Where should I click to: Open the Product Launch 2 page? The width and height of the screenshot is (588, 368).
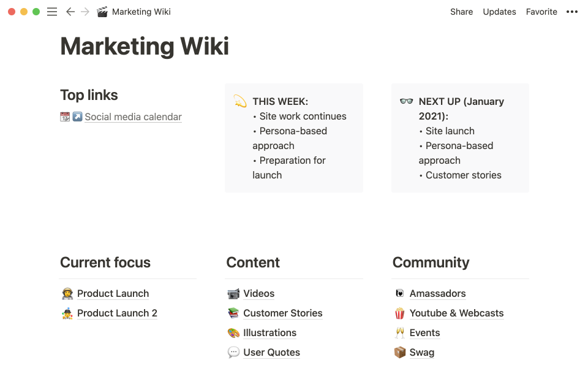coord(117,313)
